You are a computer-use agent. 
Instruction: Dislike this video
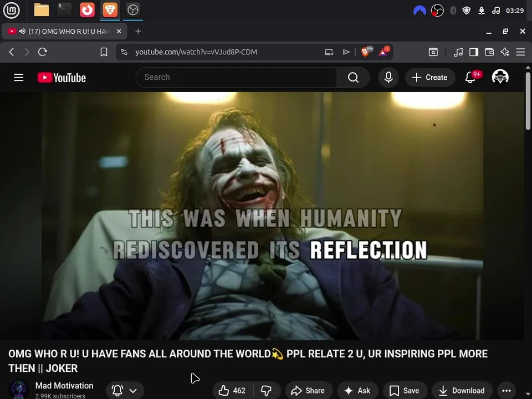267,391
